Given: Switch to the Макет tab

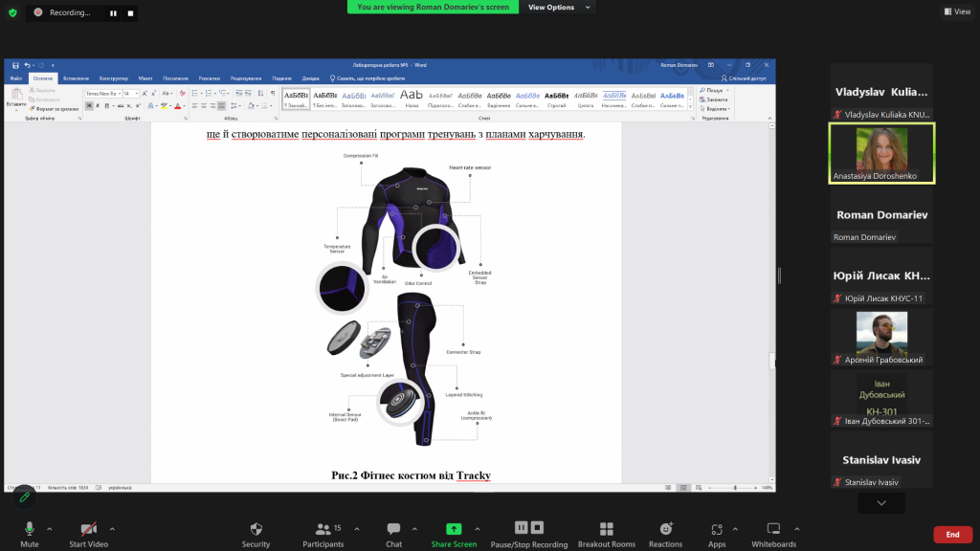Looking at the screenshot, I should [x=145, y=78].
